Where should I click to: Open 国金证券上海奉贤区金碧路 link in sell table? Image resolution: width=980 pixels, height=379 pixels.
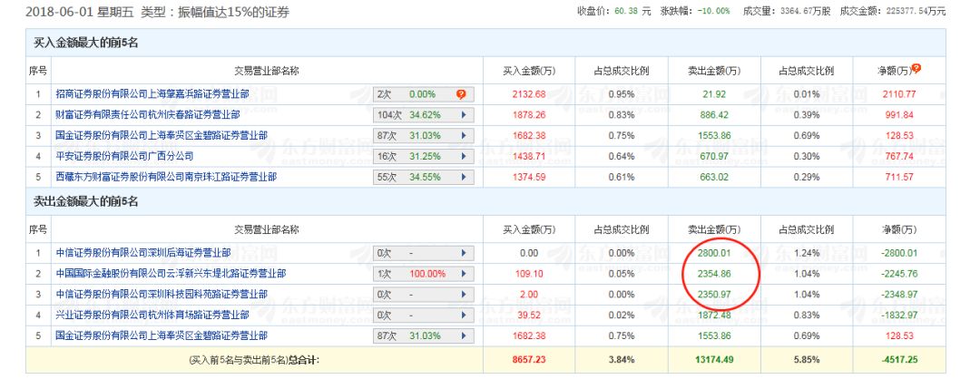pyautogui.click(x=162, y=335)
